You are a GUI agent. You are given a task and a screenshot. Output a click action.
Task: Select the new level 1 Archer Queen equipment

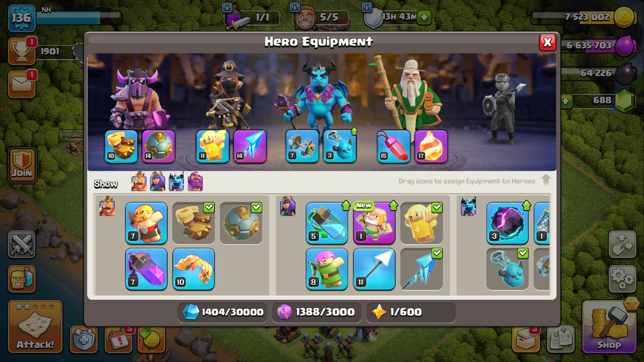coord(374,223)
